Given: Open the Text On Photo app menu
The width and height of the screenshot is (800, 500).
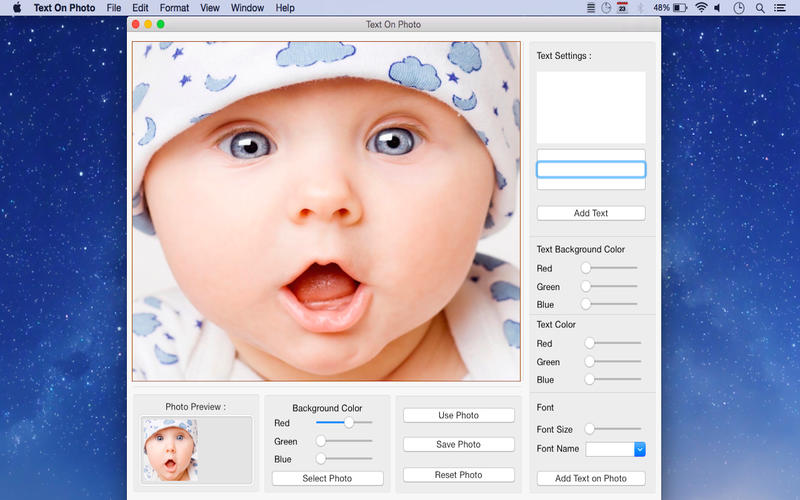Looking at the screenshot, I should [64, 8].
